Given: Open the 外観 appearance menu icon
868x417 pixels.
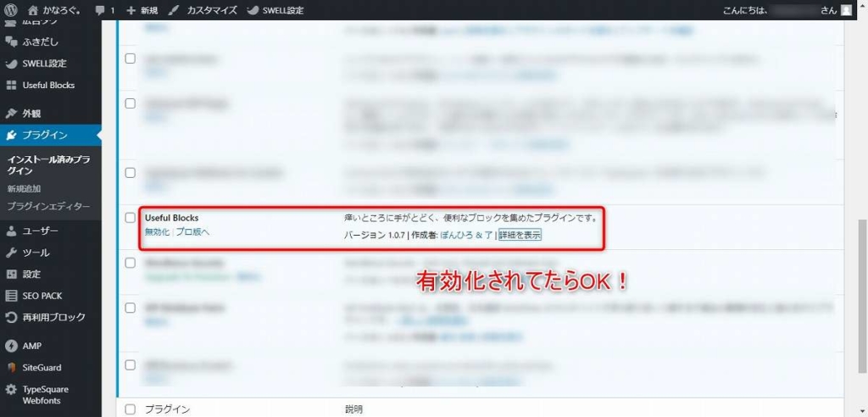Looking at the screenshot, I should click(11, 113).
